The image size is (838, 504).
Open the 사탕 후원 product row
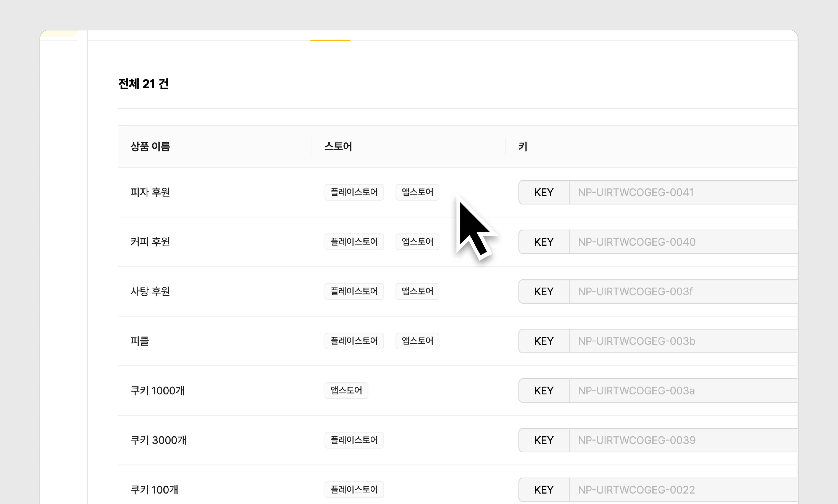point(150,291)
